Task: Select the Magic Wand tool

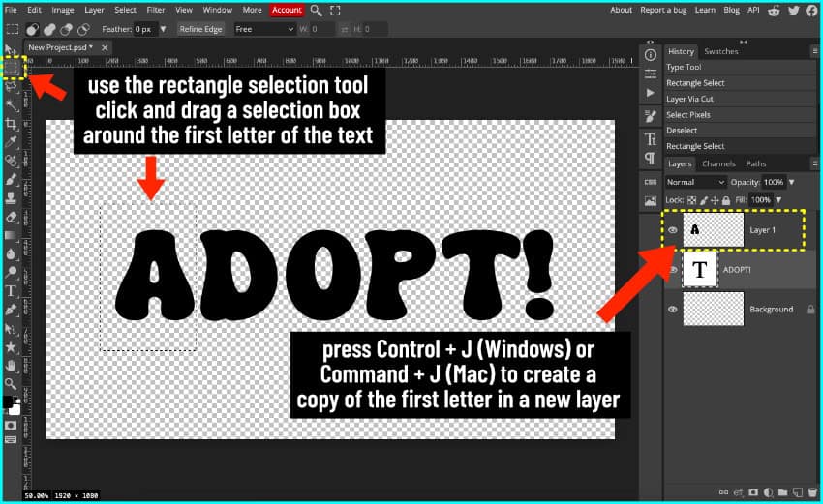Action: pos(11,104)
